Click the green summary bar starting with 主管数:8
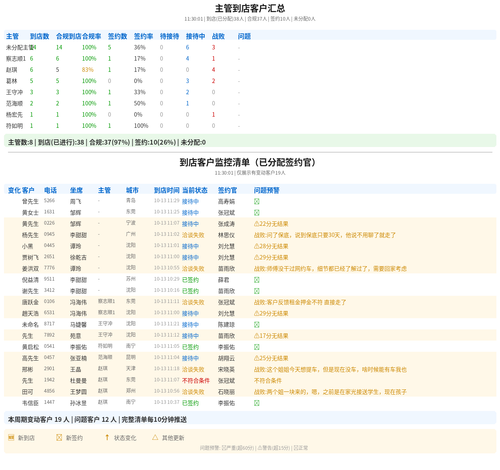Viewport: 500px width, 470px height. pyautogui.click(x=250, y=141)
